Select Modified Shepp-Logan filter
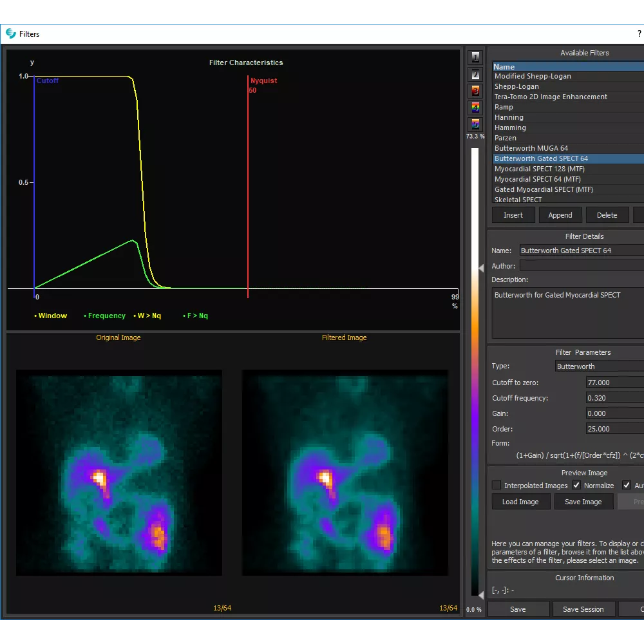 click(x=568, y=77)
